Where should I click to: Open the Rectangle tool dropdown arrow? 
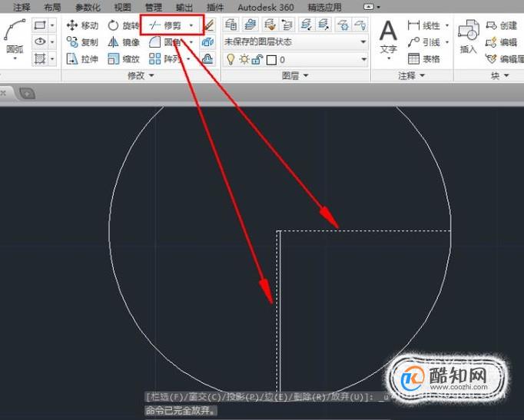pos(52,25)
